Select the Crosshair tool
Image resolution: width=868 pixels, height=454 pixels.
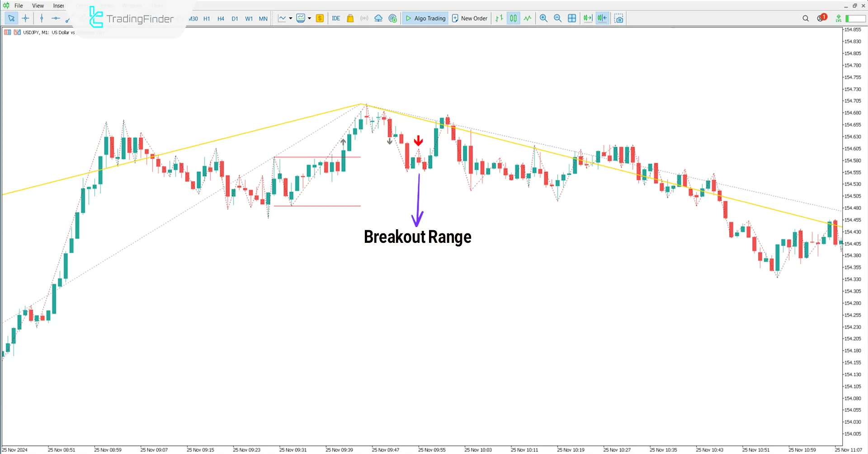coord(26,18)
